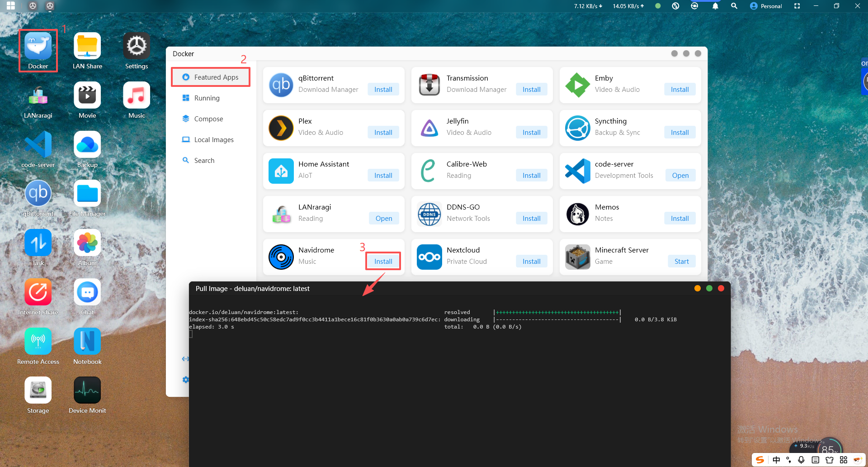Open the Settings gear desktop icon

[x=137, y=46]
